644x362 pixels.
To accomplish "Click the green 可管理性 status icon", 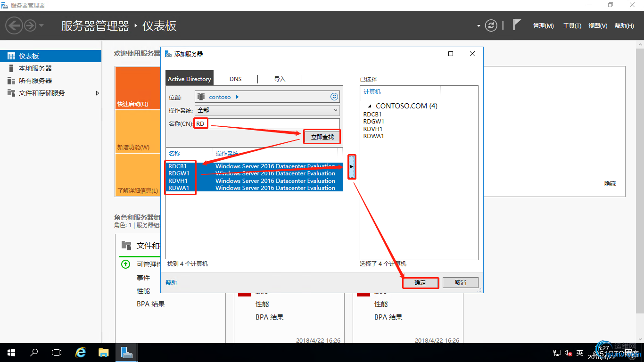I will 125,264.
